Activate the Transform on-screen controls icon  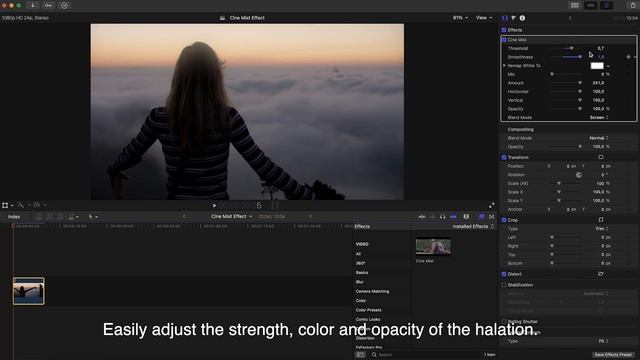click(x=601, y=157)
